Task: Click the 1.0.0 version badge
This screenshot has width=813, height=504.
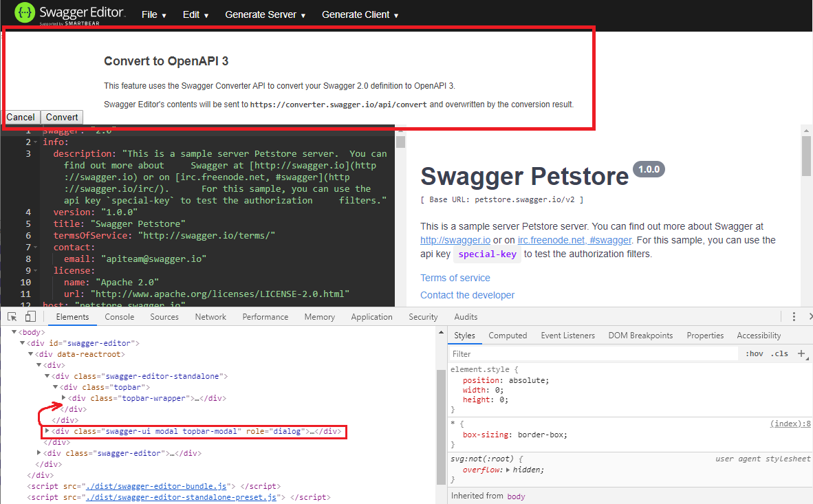Action: coord(649,169)
